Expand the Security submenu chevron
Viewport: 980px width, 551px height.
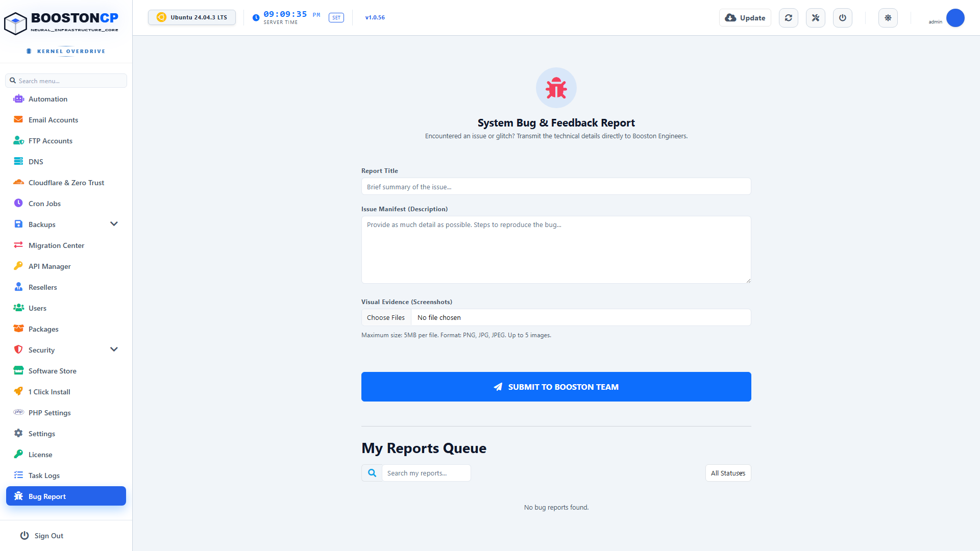tap(114, 349)
